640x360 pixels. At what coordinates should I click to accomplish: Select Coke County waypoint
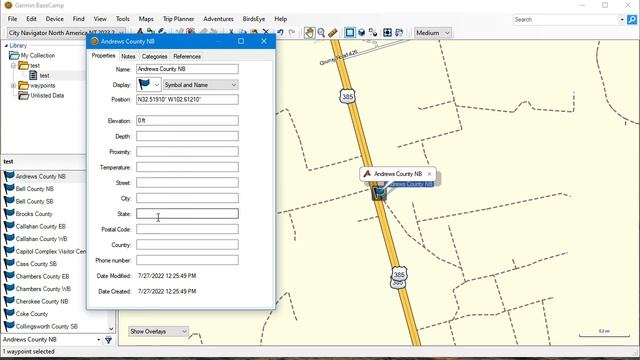click(x=31, y=314)
